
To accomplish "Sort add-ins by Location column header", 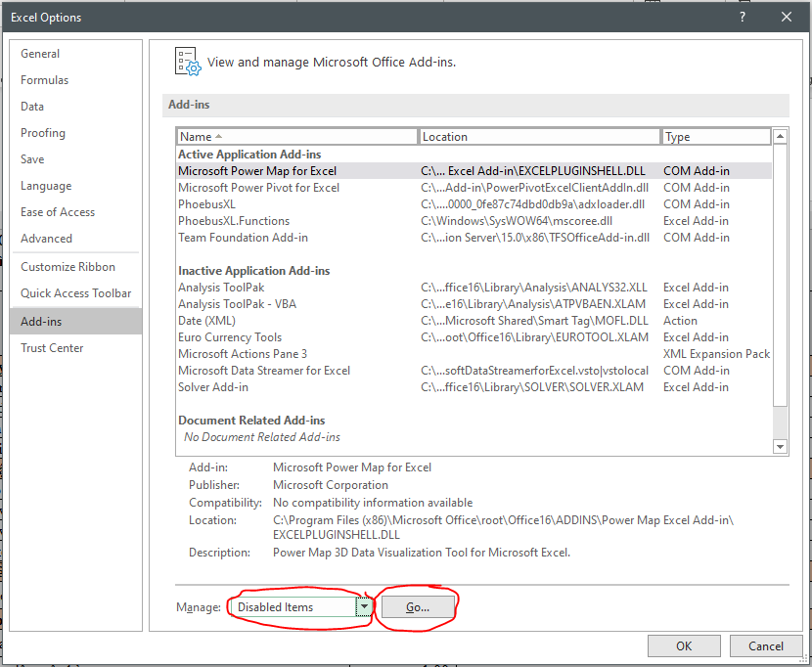I will pos(538,137).
